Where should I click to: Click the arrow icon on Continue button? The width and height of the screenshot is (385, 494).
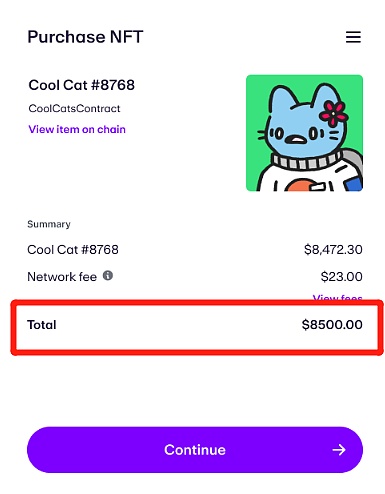339,450
